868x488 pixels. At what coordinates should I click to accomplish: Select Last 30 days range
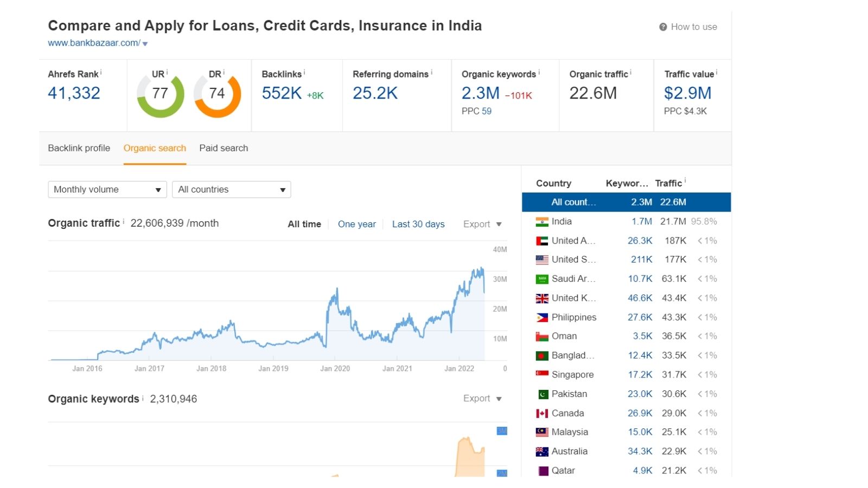click(418, 224)
